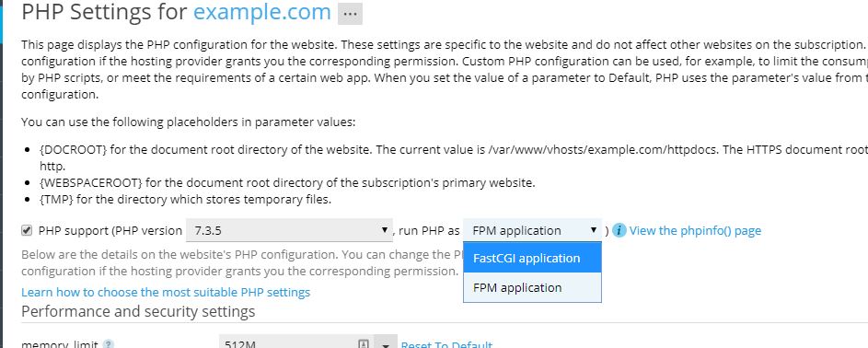Screen dimensions: 868x348
Task: Toggle the PHP support checkbox
Action: tap(27, 230)
